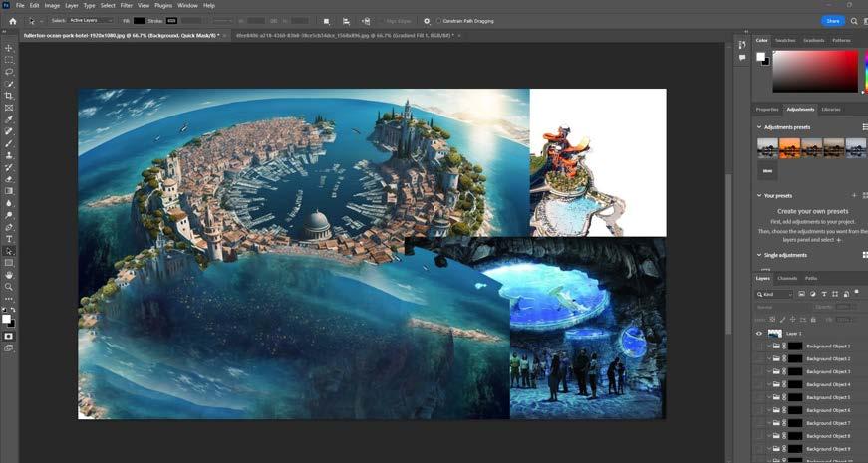Select the Eraser tool

point(9,179)
